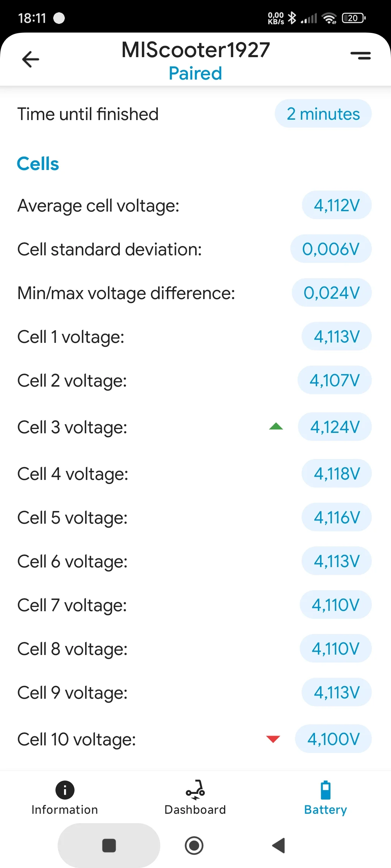Tap the green up arrow by Cell 3
391x868 pixels.
pyautogui.click(x=276, y=427)
